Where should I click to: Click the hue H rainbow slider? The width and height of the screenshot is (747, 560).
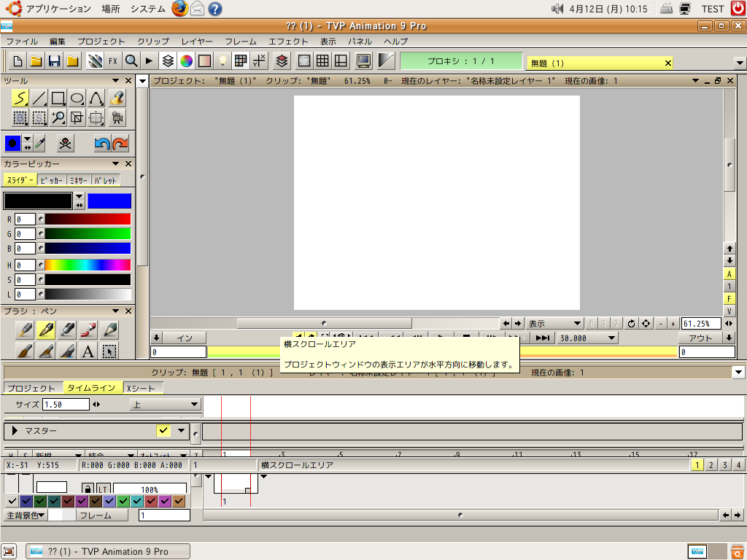[88, 265]
